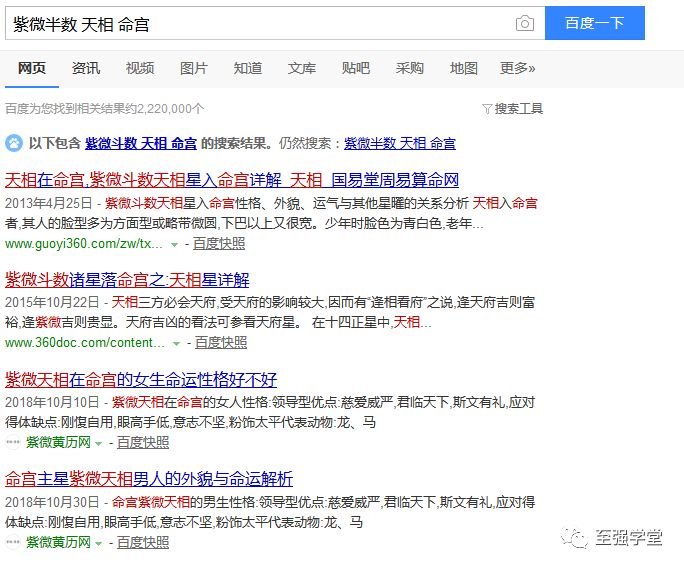This screenshot has width=684, height=568.
Task: Click the date 2018年10月10日 in third result
Action: pyautogui.click(x=52, y=402)
